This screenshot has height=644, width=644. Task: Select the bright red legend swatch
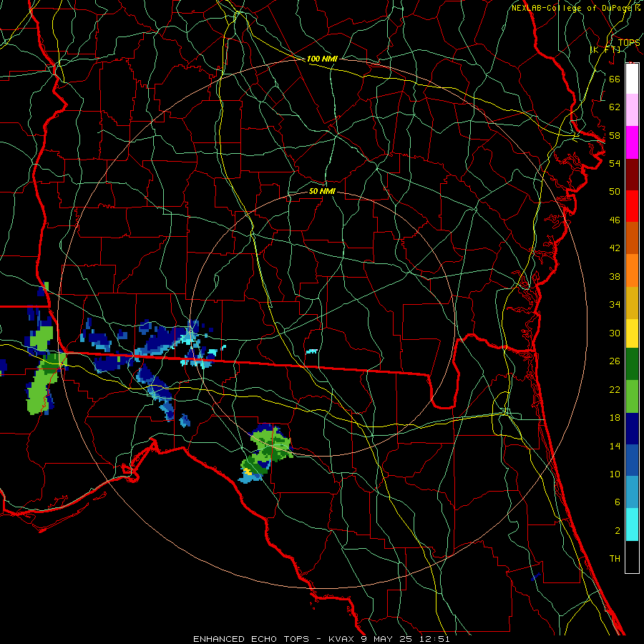coord(632,206)
